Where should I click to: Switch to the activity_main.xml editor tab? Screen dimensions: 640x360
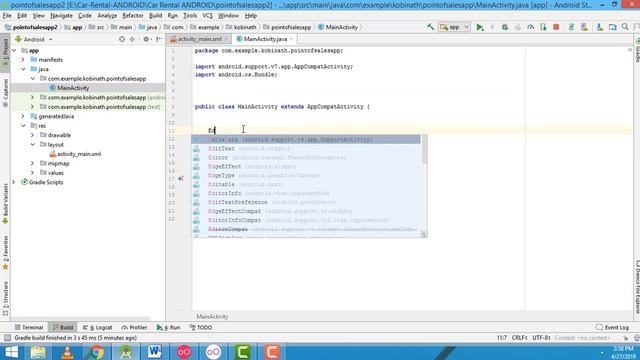click(x=199, y=39)
